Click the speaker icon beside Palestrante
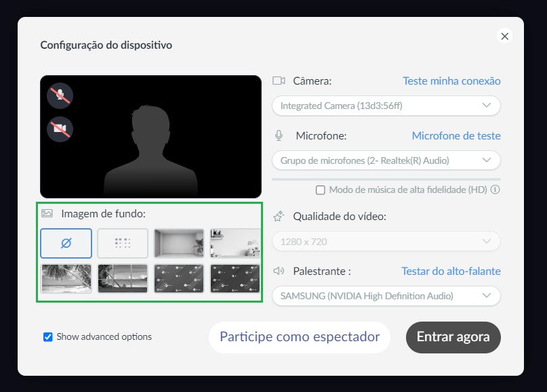Viewport: 547px width, 392px height. point(279,271)
